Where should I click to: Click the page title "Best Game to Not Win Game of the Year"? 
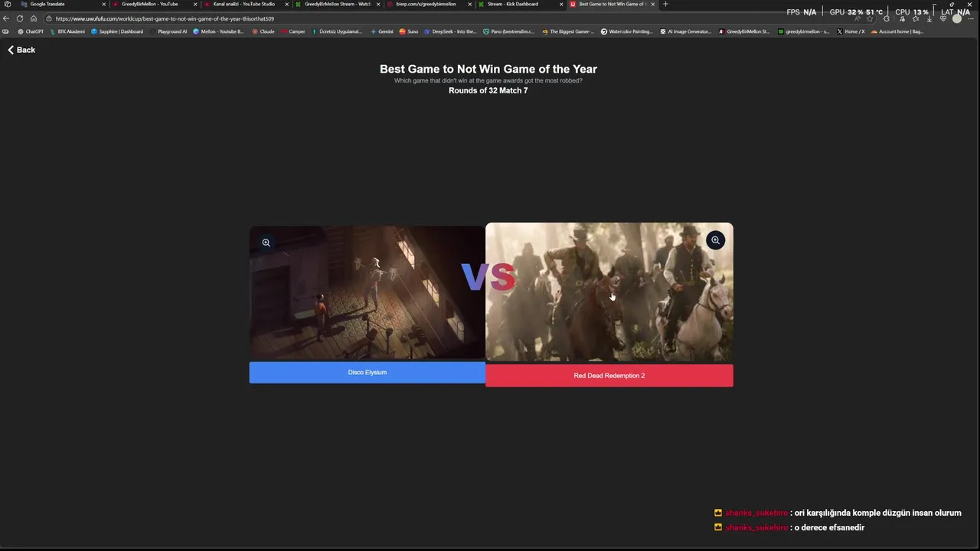pos(488,69)
